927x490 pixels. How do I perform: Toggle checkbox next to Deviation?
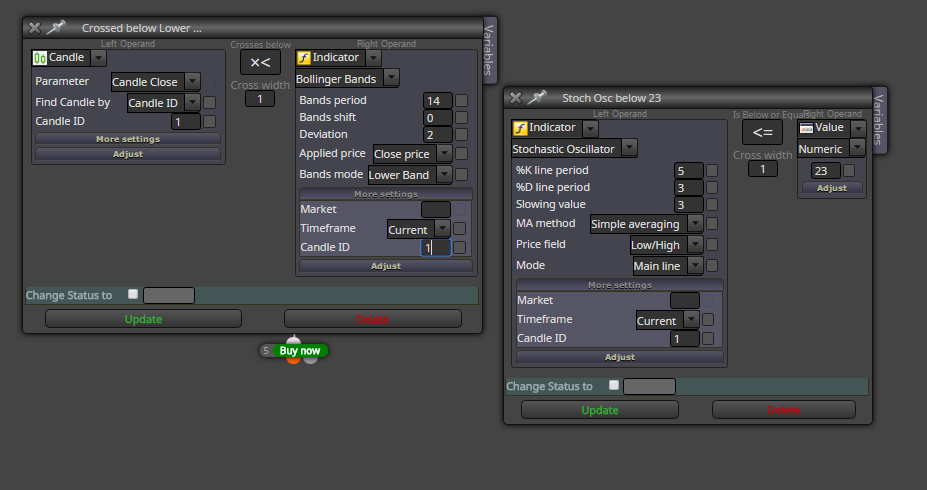(461, 135)
